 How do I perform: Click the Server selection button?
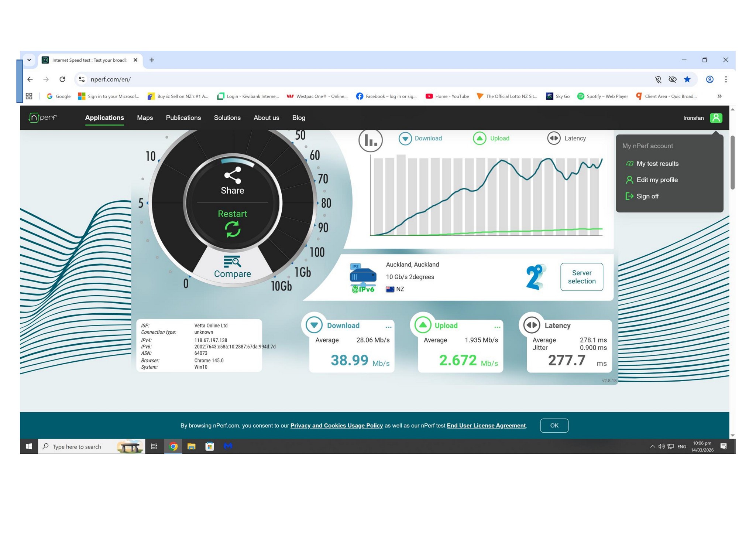click(581, 277)
